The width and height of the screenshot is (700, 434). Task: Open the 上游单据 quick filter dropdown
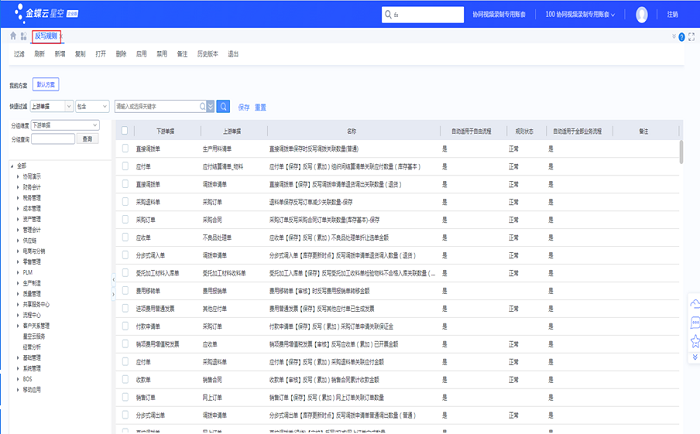(x=68, y=105)
